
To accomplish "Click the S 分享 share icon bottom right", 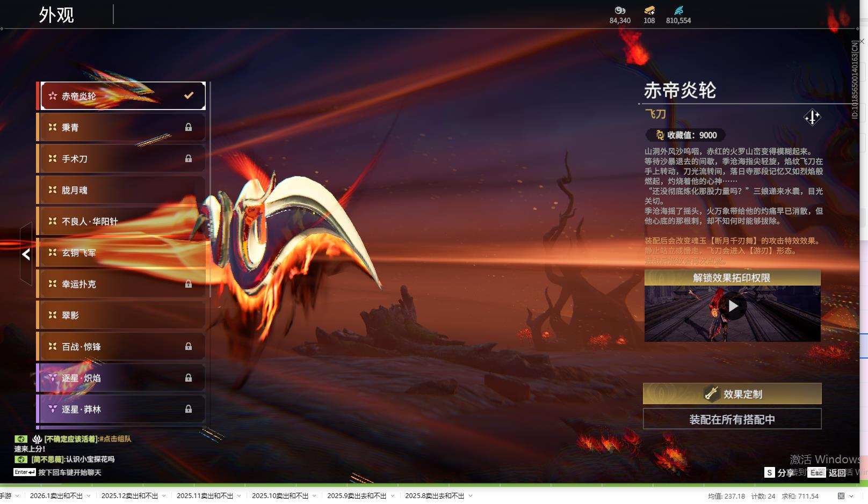I will click(x=769, y=473).
